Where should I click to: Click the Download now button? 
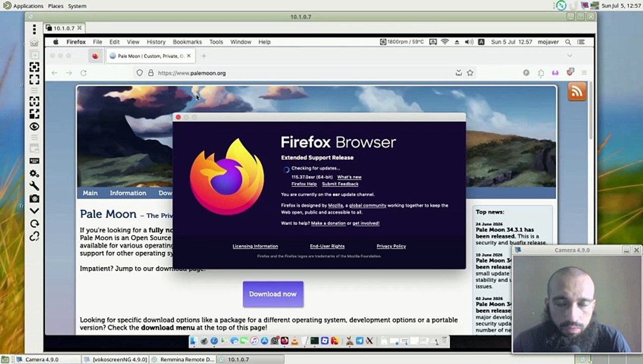click(x=273, y=294)
